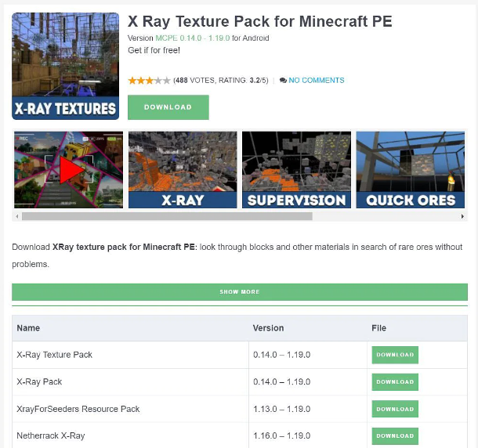Click the 'Netherrack X-Ray' name cell
Screen dimensions: 478x448
pos(131,435)
